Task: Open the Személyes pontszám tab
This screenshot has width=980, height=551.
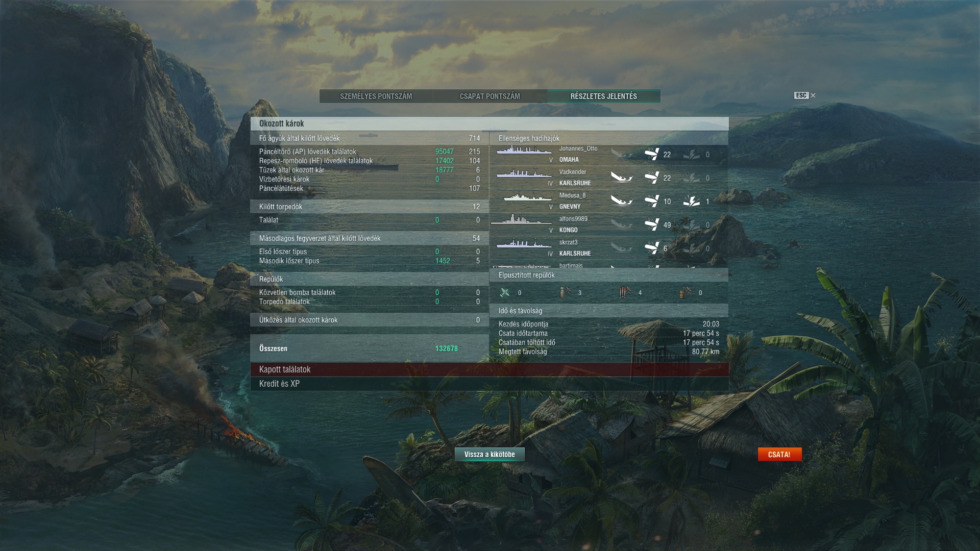Action: 376,96
